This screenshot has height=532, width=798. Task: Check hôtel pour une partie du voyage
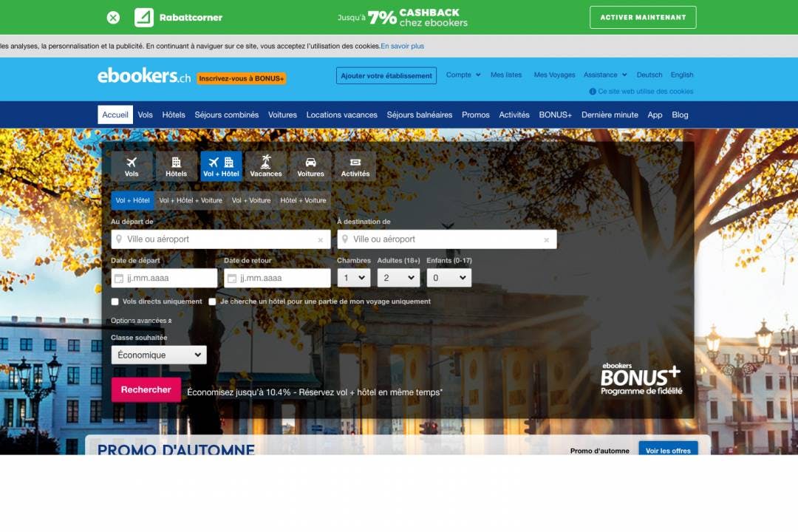point(212,301)
